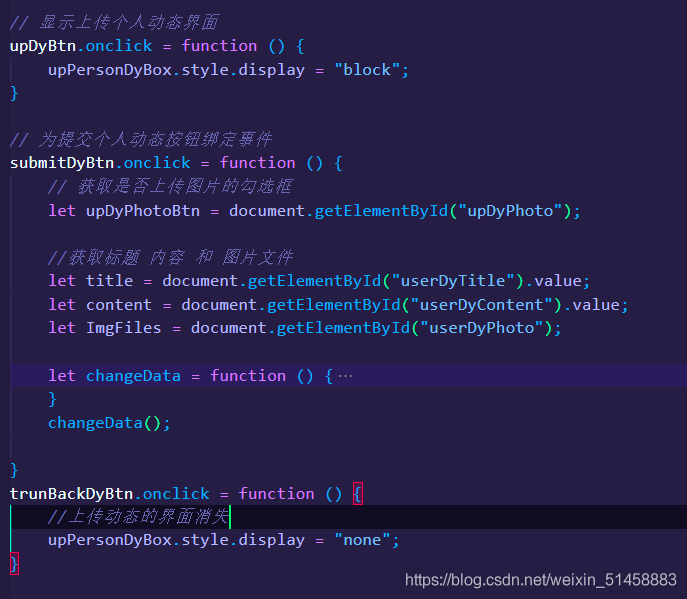
Task: Click upPersonDyBox on the "none" line
Action: [110, 540]
